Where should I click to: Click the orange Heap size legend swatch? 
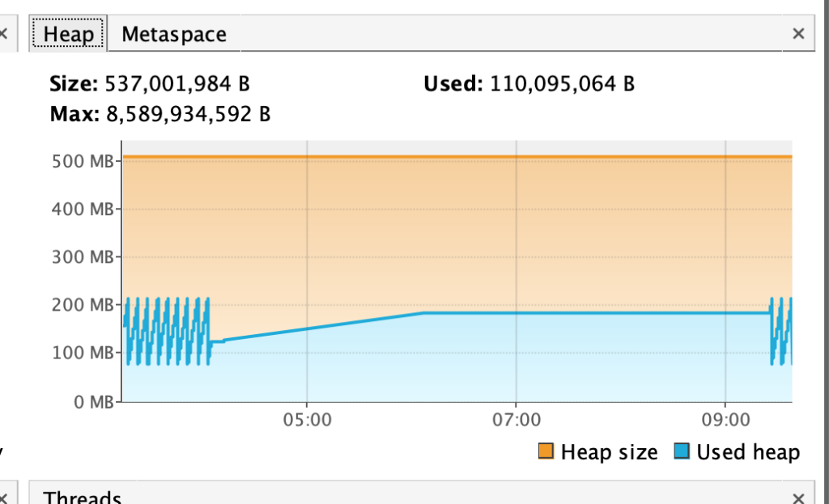(546, 452)
